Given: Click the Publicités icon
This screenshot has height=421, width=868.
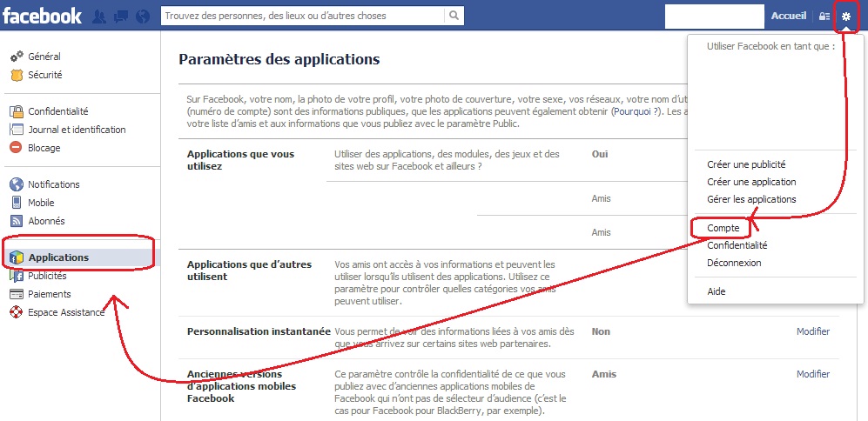Looking at the screenshot, I should pyautogui.click(x=17, y=276).
